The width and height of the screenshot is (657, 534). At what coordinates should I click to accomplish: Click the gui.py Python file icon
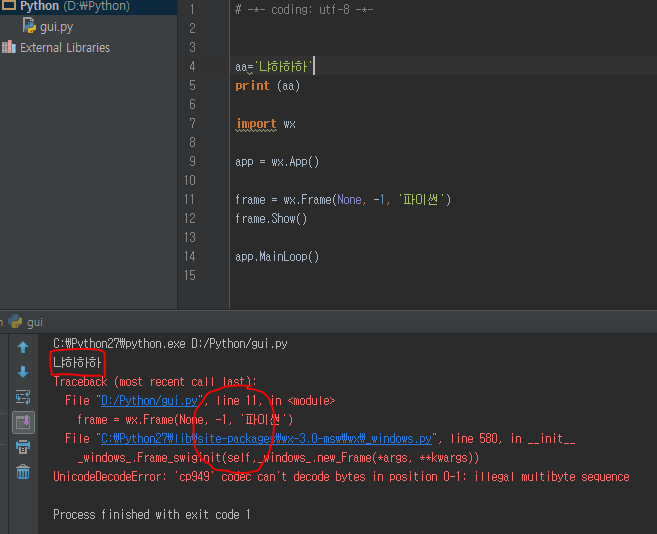click(x=29, y=26)
